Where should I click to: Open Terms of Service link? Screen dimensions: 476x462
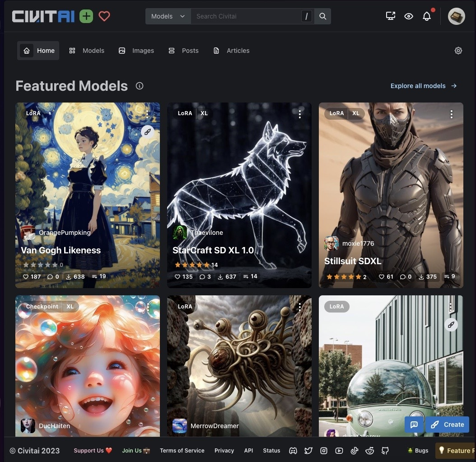[x=182, y=450]
